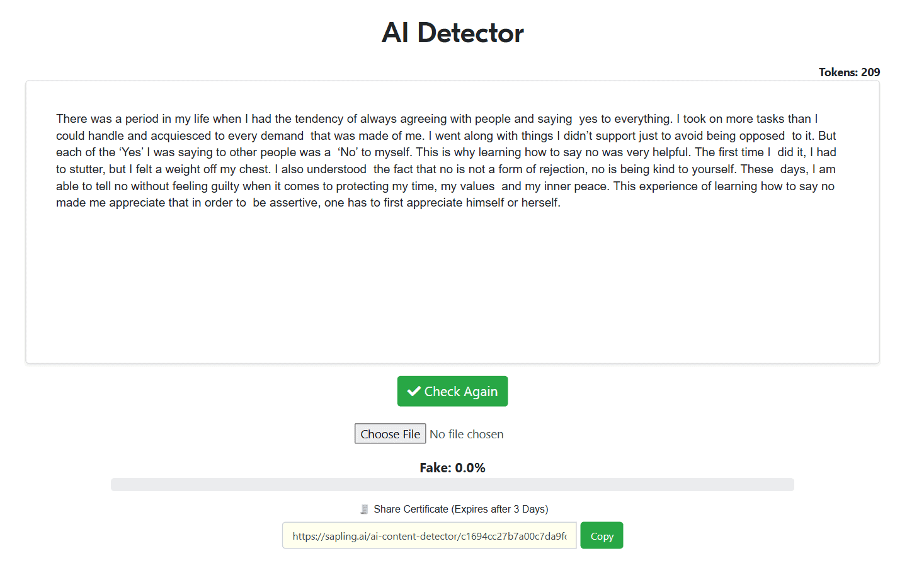Click the AI Detector page heading
The height and width of the screenshot is (563, 924).
452,33
